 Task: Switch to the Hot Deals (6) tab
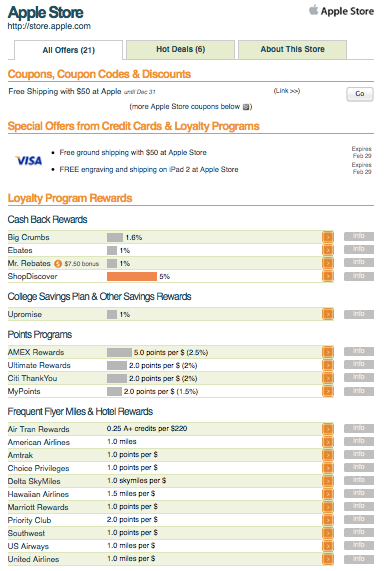click(x=180, y=50)
